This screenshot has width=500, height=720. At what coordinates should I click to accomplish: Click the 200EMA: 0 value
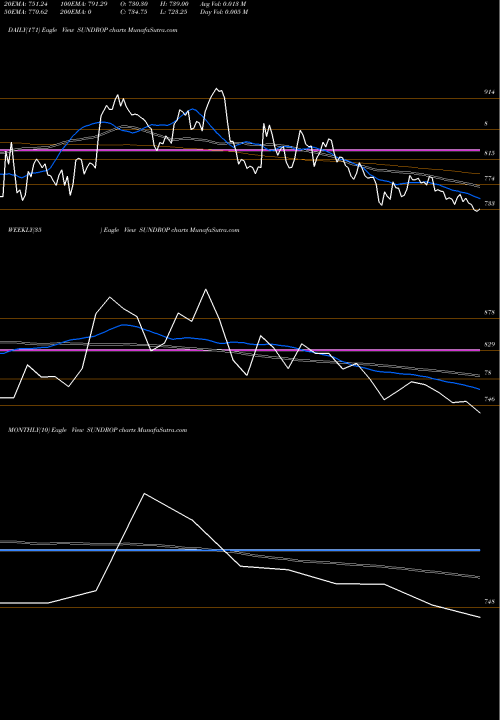(76, 12)
